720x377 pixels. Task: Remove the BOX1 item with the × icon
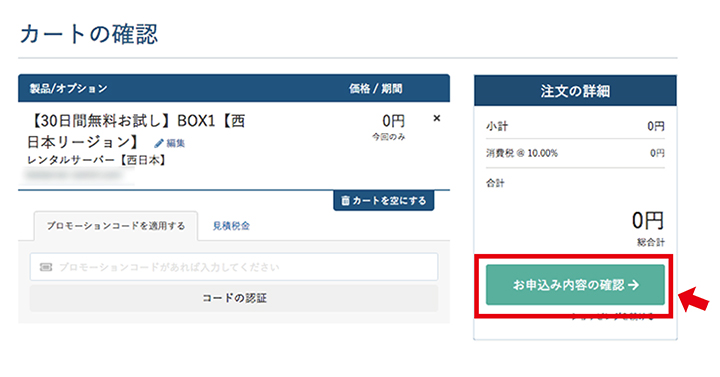tap(437, 118)
